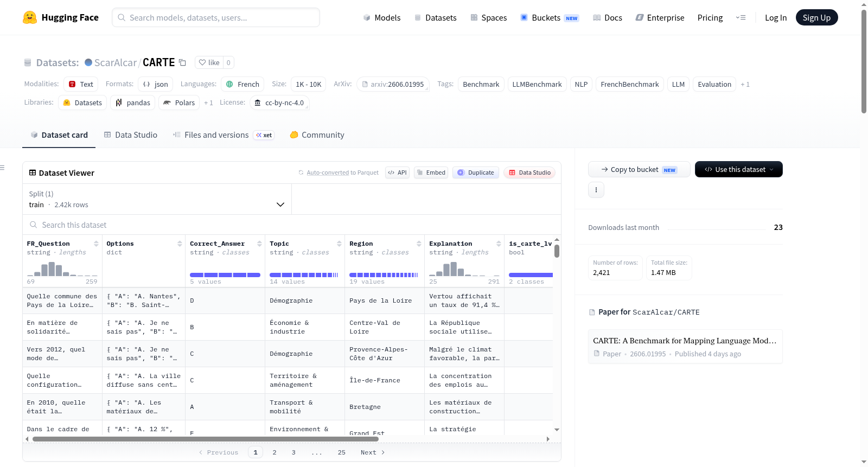
Task: Switch to the Dataset card tab
Action: [59, 135]
